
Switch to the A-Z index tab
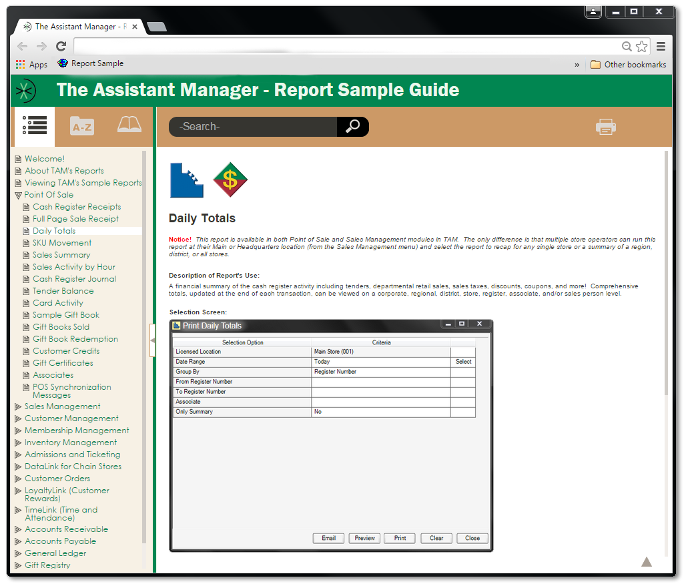(x=82, y=126)
